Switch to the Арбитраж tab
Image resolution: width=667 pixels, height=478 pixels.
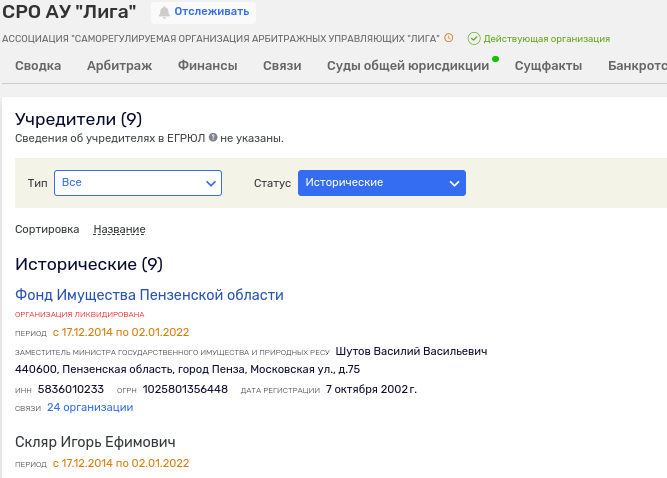pyautogui.click(x=119, y=65)
